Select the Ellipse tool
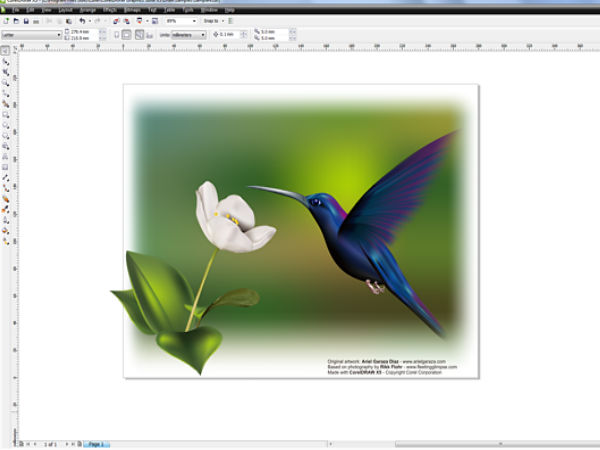This screenshot has width=600, height=450. pos(5,125)
